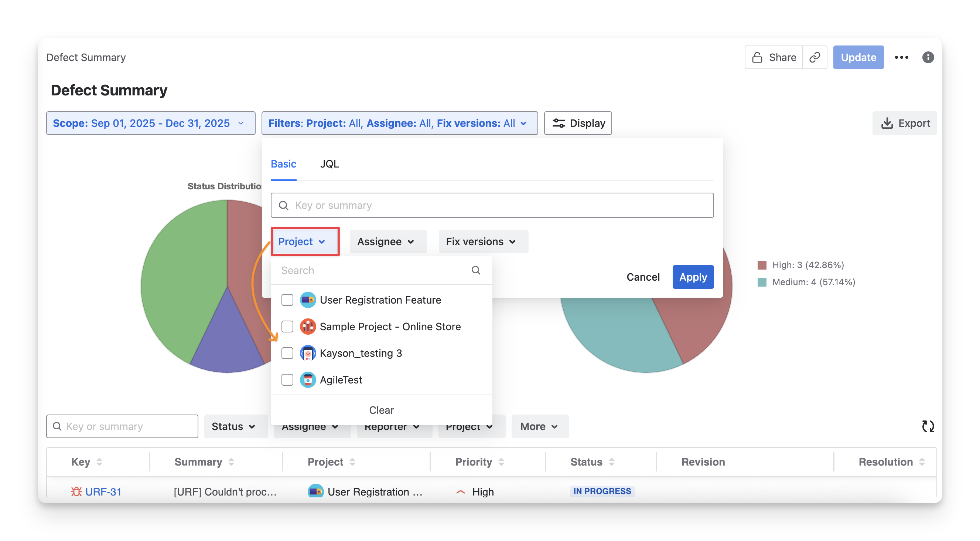Sort by Key column arrows

tap(99, 462)
